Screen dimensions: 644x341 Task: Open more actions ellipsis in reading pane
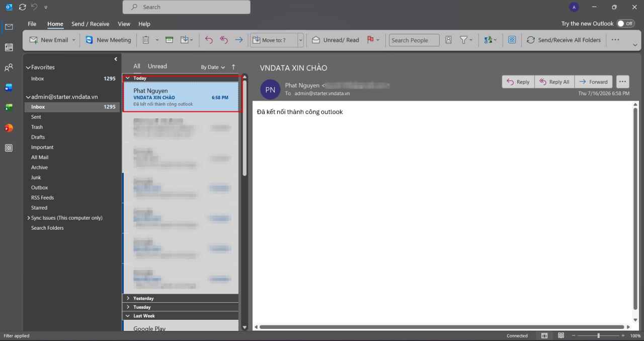click(623, 82)
